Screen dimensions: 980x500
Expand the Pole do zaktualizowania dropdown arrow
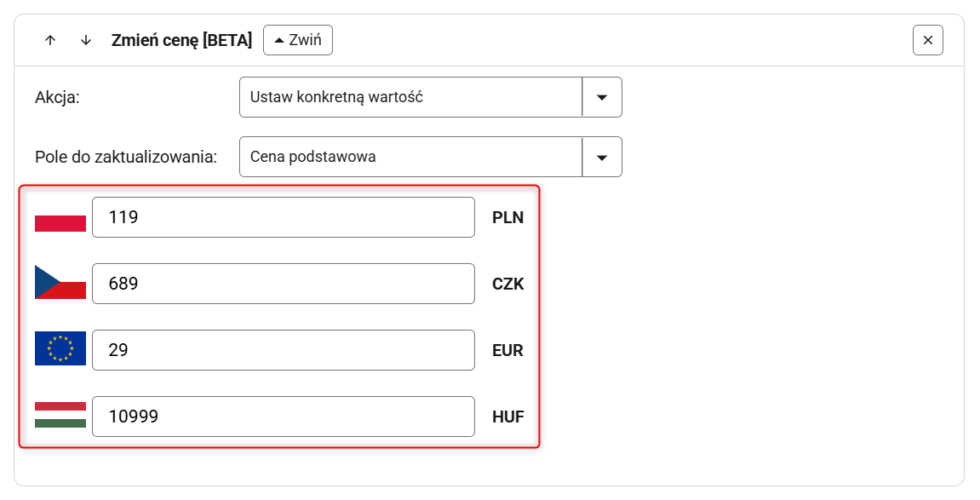(x=602, y=157)
